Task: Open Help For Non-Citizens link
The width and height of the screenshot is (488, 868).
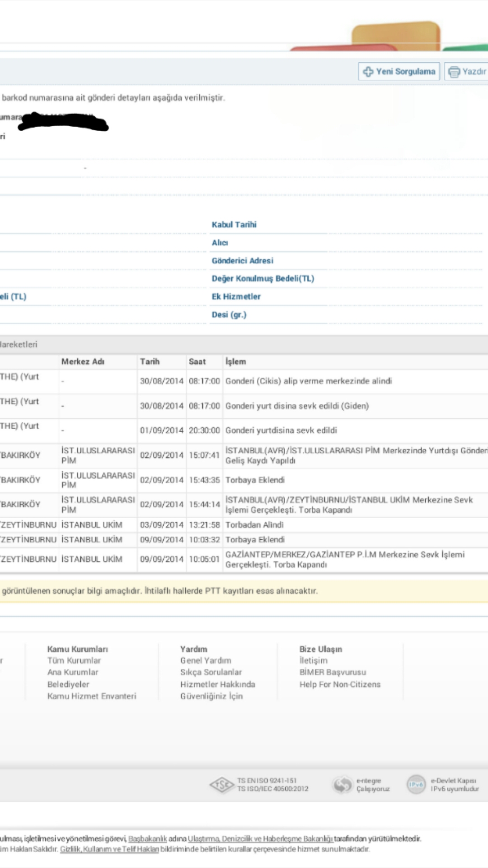Action: pos(340,684)
